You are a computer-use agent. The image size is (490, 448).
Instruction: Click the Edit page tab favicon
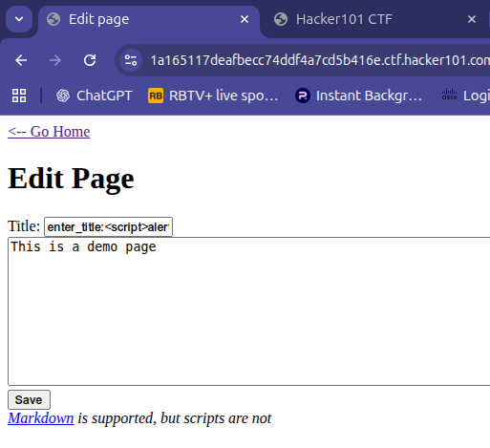pyautogui.click(x=53, y=19)
